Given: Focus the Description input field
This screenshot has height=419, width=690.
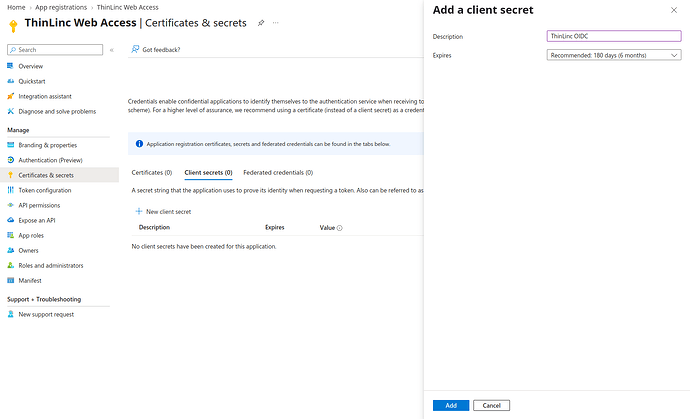Looking at the screenshot, I should pyautogui.click(x=614, y=36).
